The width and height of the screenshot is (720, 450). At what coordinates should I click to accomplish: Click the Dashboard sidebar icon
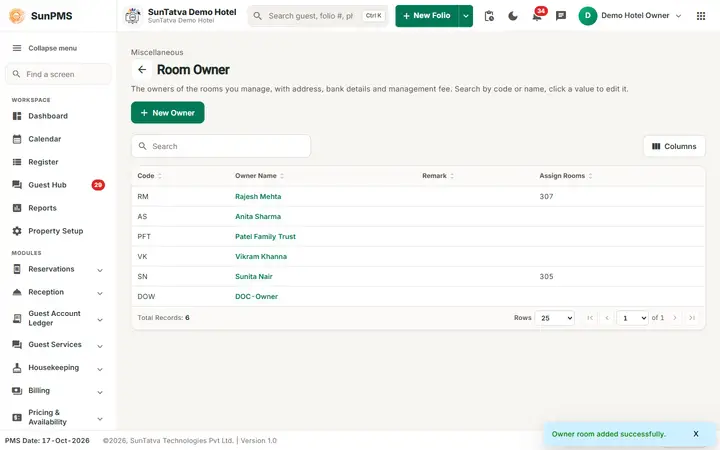click(17, 116)
